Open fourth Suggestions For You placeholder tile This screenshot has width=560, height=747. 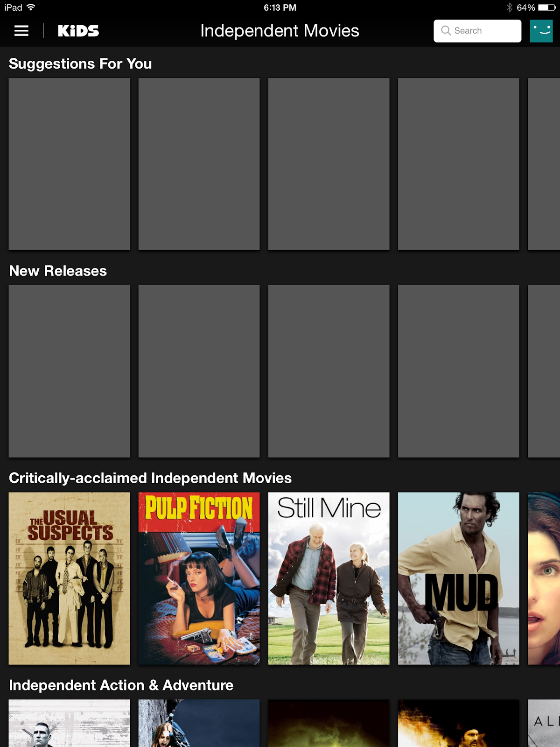pyautogui.click(x=458, y=164)
